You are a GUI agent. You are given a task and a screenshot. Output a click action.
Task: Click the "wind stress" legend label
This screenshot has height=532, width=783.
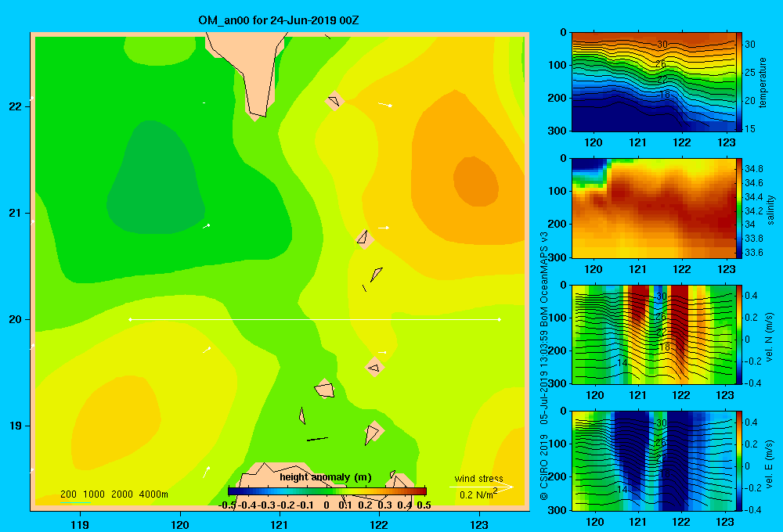[478, 479]
